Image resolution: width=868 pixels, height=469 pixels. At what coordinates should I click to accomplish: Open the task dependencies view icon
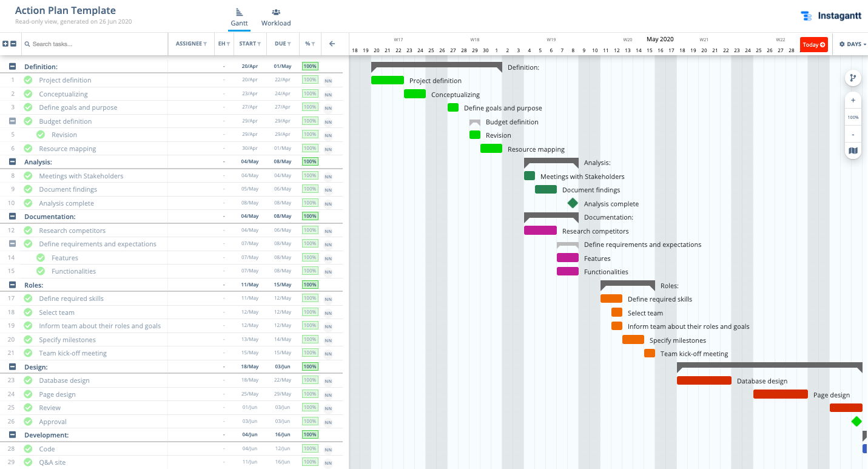853,78
